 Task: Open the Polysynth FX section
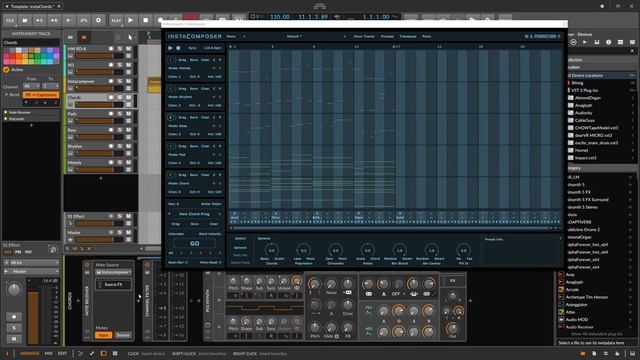coord(453,280)
